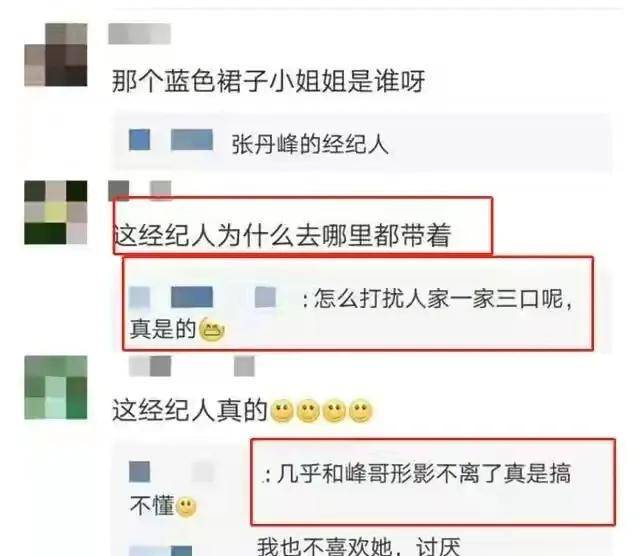Open second commenter's yellow-green pixelated avatar

tap(56, 212)
